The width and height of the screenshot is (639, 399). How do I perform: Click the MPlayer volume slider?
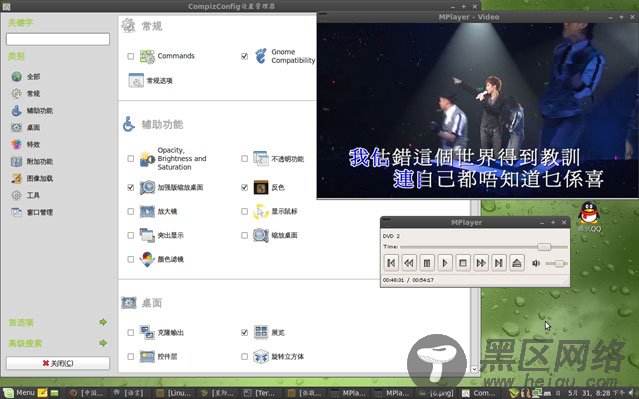556,264
